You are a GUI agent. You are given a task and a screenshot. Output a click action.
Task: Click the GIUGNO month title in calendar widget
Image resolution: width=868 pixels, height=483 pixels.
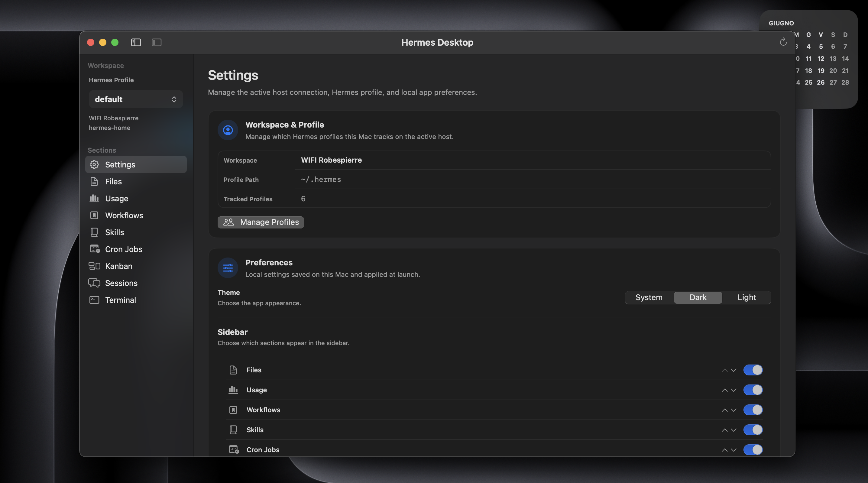click(x=781, y=23)
